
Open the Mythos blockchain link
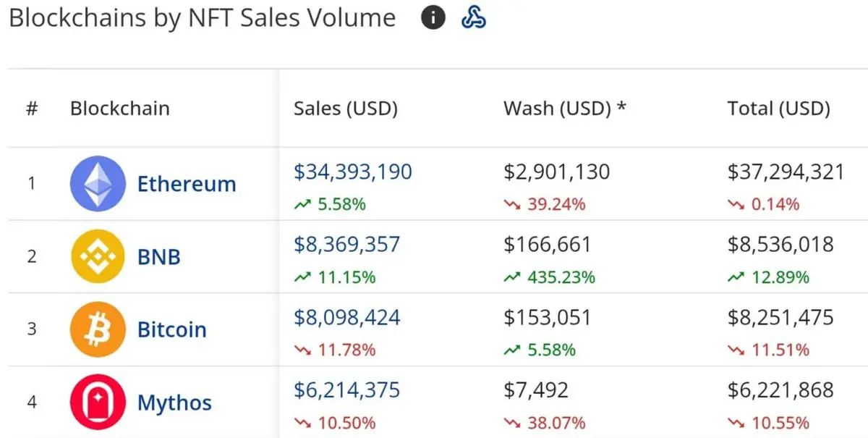click(x=174, y=403)
